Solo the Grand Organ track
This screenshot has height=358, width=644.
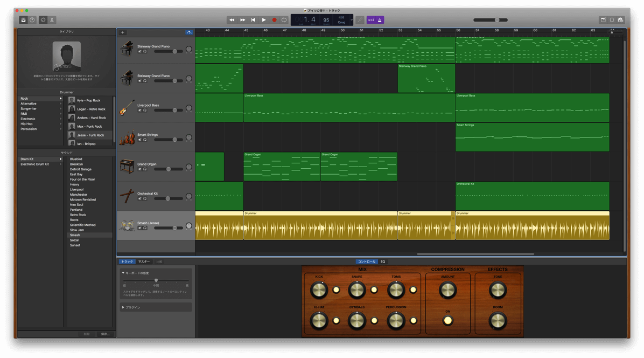(144, 169)
